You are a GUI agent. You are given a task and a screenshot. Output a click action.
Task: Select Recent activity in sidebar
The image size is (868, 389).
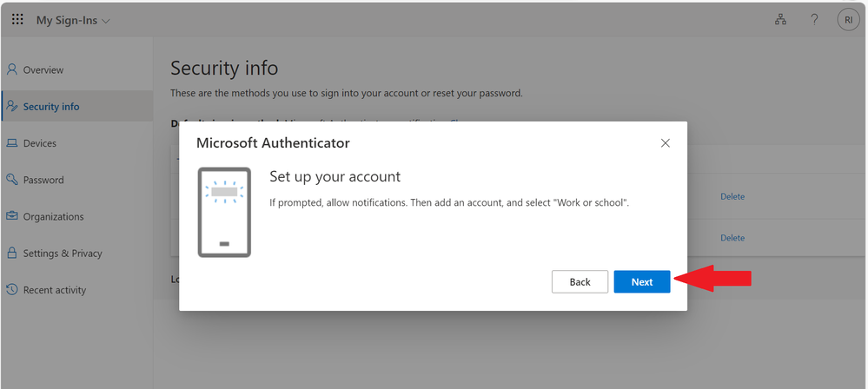[55, 290]
